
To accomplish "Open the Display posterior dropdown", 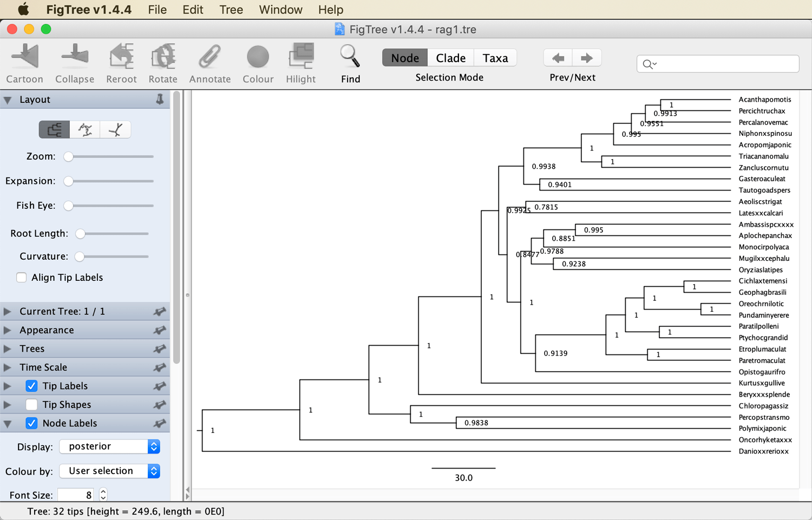I will pyautogui.click(x=110, y=446).
